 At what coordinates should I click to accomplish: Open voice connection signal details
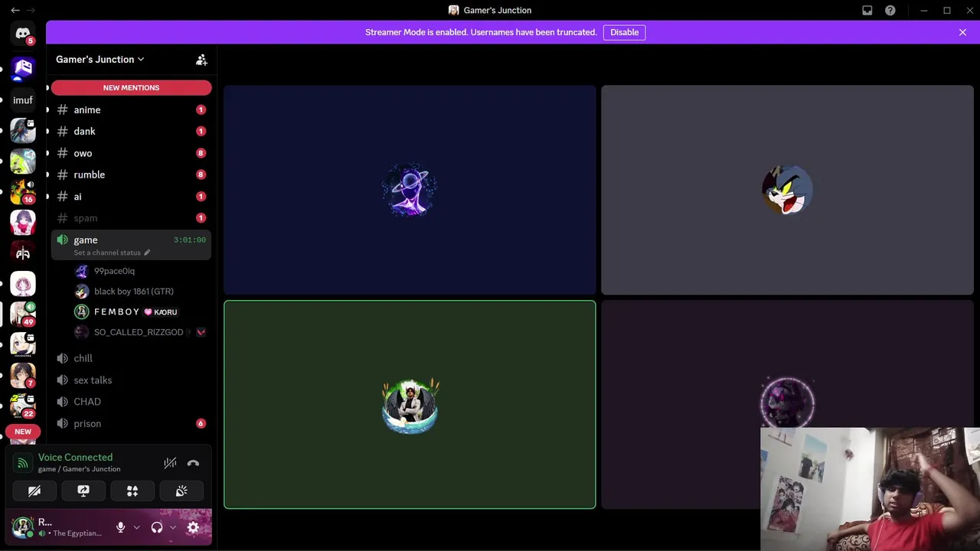(x=23, y=463)
